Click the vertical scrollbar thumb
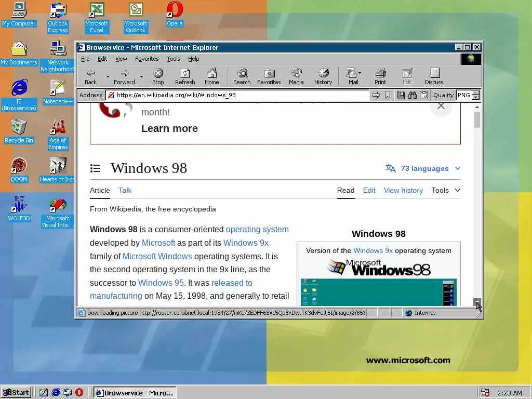 click(477, 120)
